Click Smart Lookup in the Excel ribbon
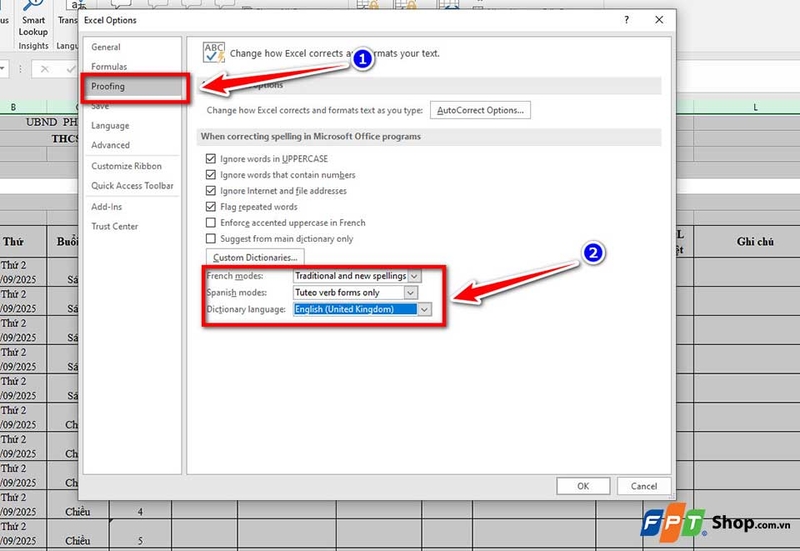The width and height of the screenshot is (800, 551). click(x=33, y=21)
